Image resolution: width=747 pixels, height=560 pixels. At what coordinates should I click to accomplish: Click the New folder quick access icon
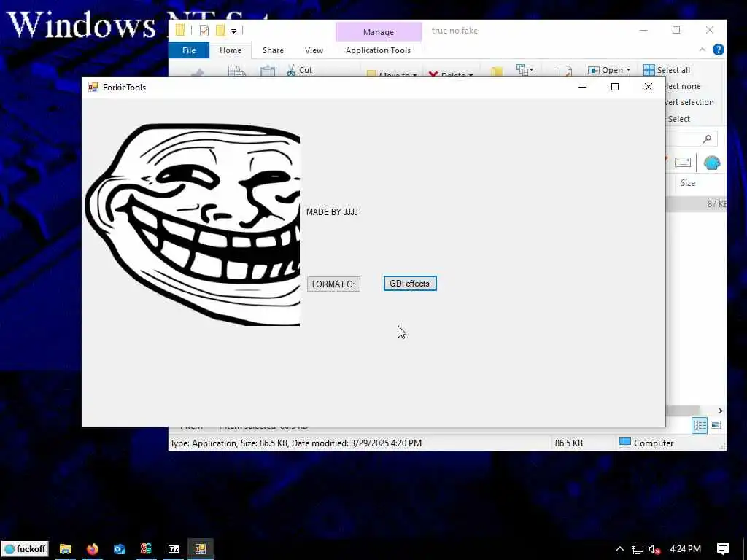coord(220,31)
